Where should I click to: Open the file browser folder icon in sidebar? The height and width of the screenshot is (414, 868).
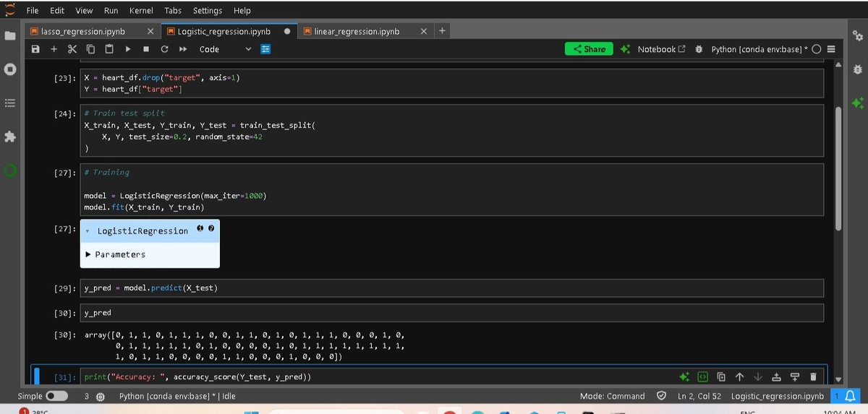pyautogui.click(x=10, y=35)
